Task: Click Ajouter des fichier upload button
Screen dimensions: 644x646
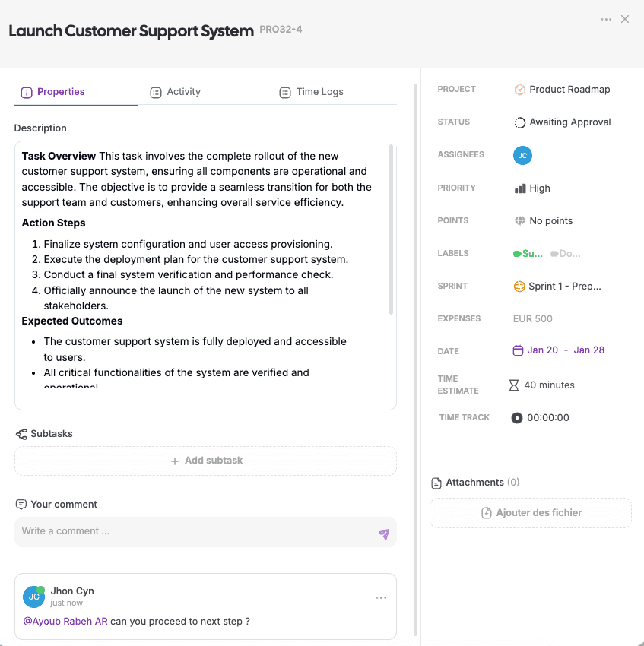Action: click(531, 513)
